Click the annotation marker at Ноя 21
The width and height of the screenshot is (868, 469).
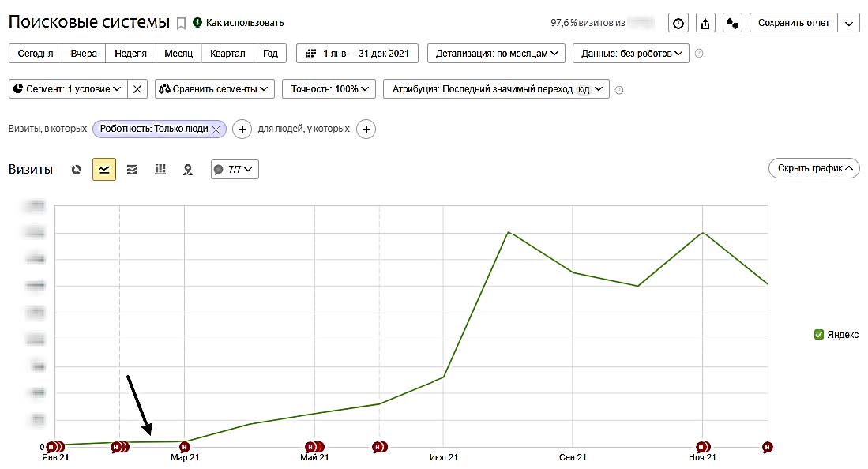703,447
